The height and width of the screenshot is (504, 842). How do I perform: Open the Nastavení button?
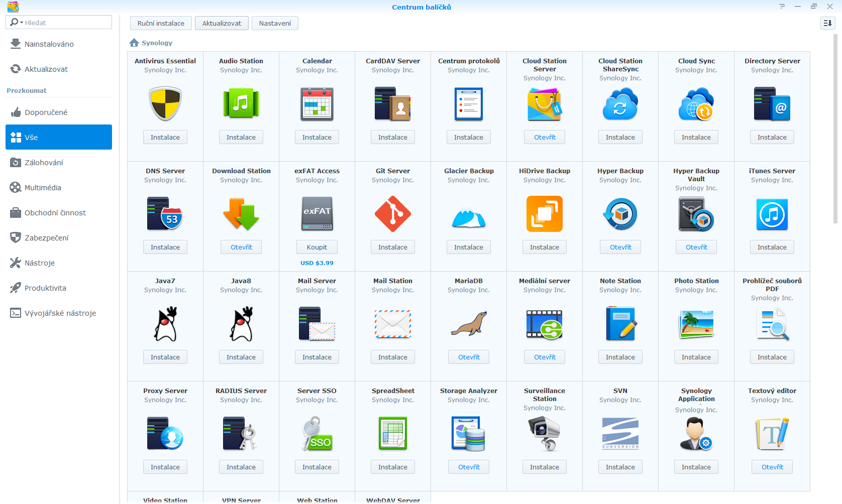[275, 23]
